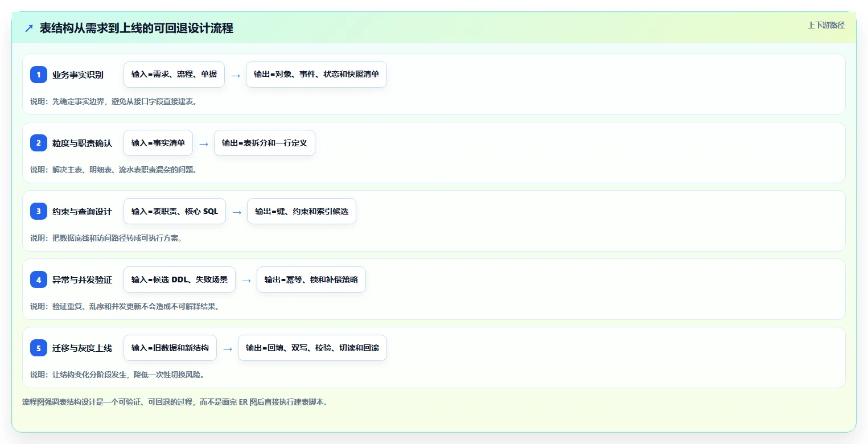The width and height of the screenshot is (868, 444).
Task: Click the step name 异常与并发验证
Action: pyautogui.click(x=82, y=279)
